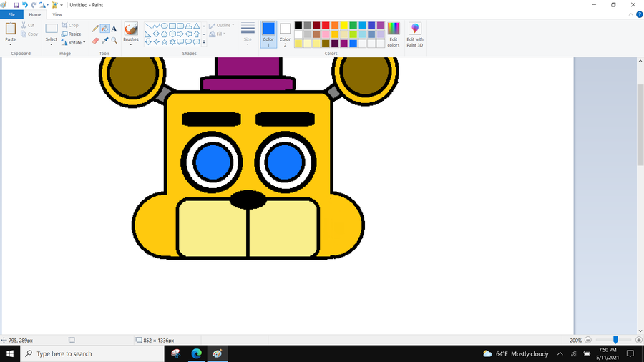The image size is (644, 362).
Task: Pick the red color swatch
Action: point(326,26)
